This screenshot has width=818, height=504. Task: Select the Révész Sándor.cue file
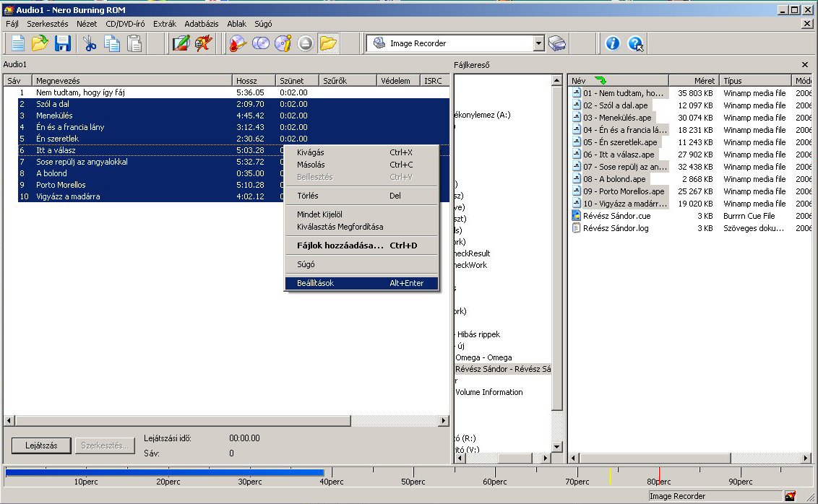click(x=616, y=216)
